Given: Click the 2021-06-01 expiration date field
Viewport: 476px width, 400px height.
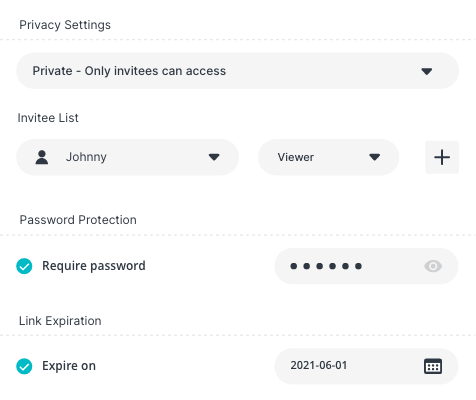Looking at the screenshot, I should 366,366.
